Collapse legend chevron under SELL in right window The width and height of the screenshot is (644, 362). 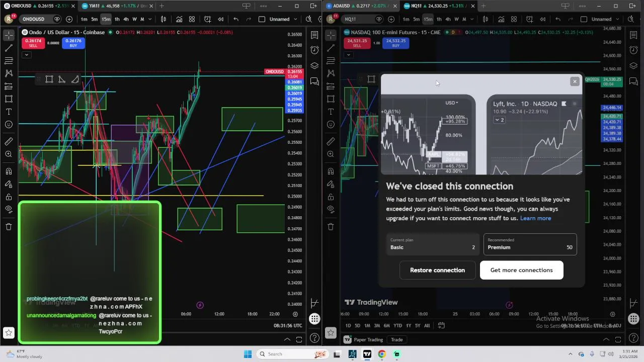[348, 54]
